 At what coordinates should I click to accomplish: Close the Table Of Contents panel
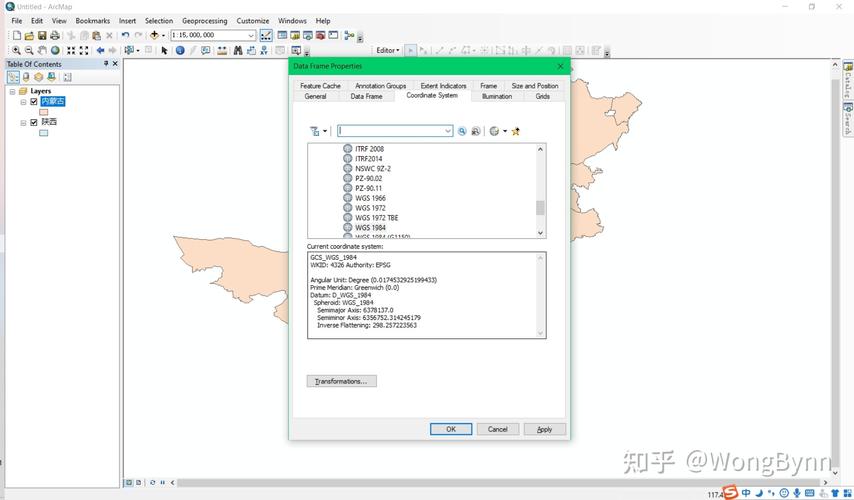(x=115, y=64)
